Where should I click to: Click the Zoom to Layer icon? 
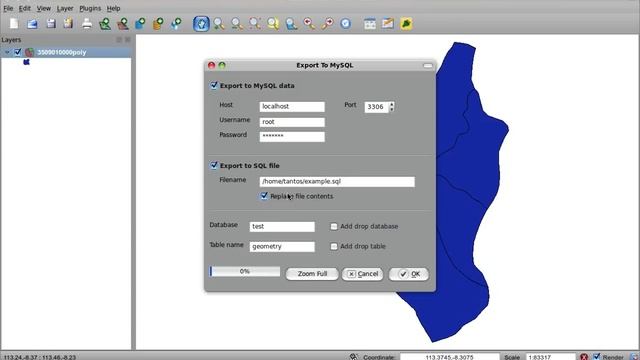click(291, 24)
